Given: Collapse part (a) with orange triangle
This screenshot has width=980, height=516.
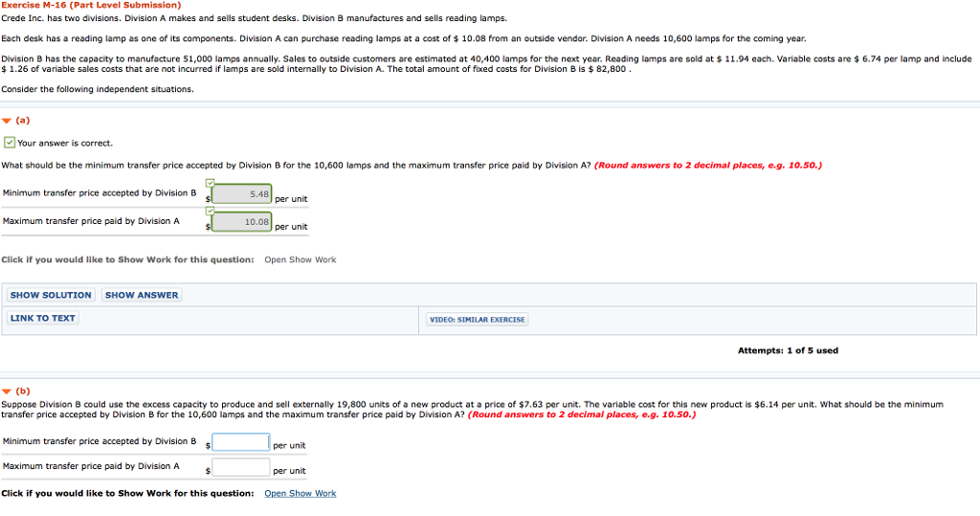Looking at the screenshot, I should pos(7,121).
